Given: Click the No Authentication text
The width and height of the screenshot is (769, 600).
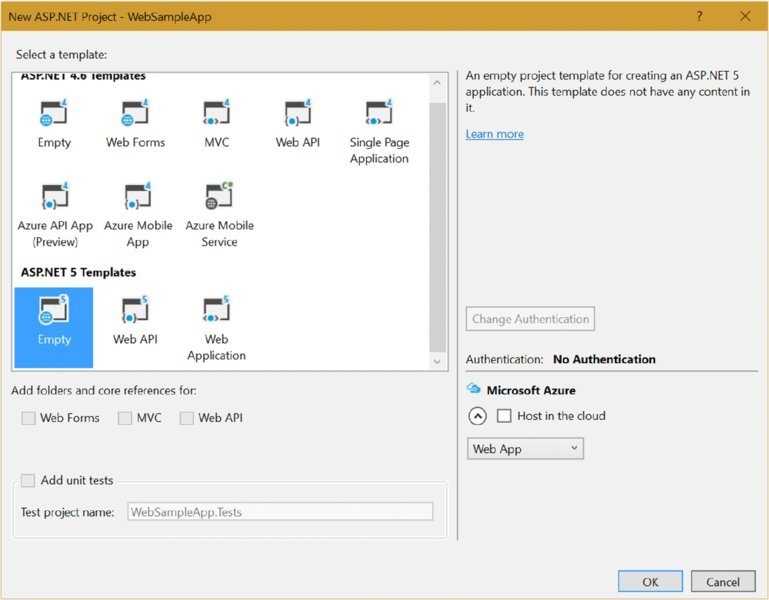Looking at the screenshot, I should point(604,359).
